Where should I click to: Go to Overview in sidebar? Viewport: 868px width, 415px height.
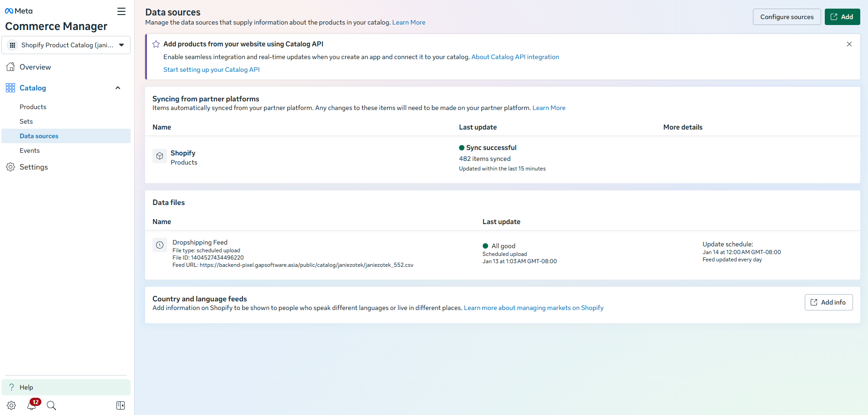35,67
